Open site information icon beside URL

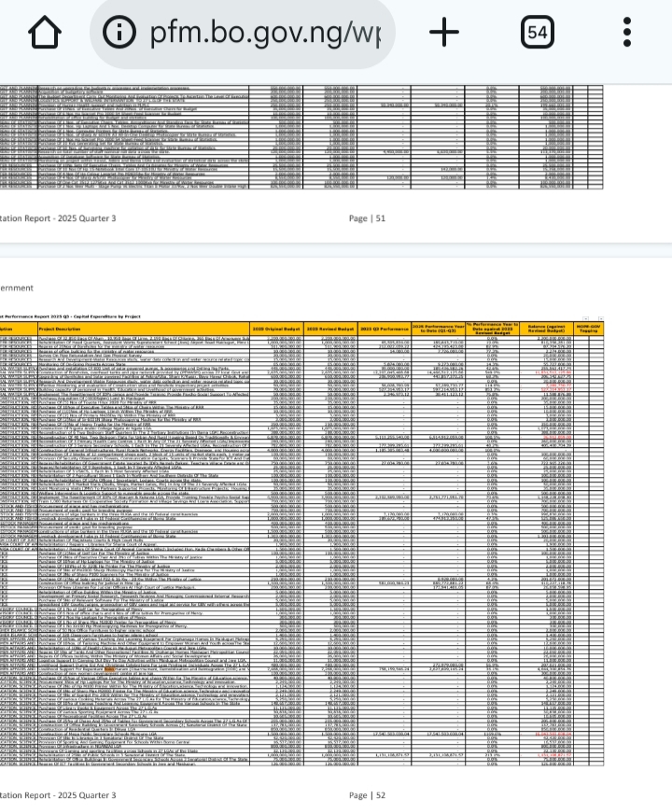[x=119, y=32]
